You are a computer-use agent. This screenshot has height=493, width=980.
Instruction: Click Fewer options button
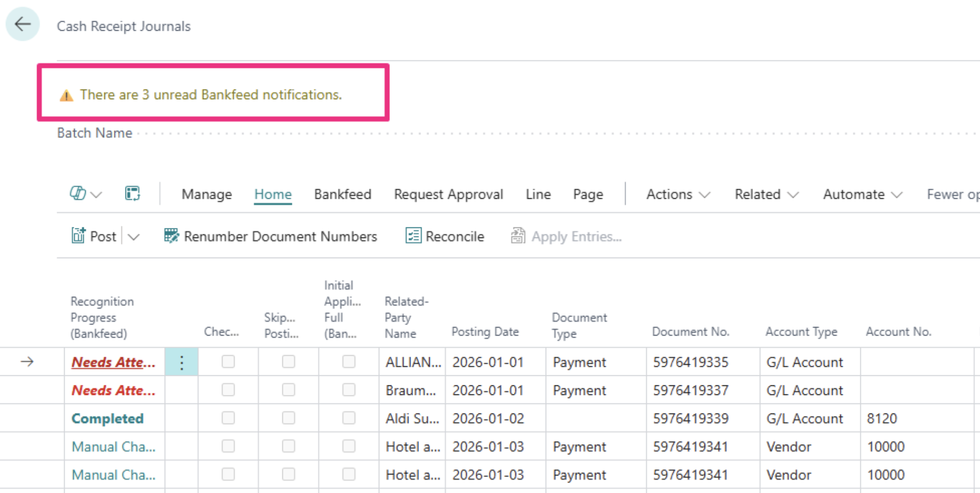pyautogui.click(x=953, y=195)
